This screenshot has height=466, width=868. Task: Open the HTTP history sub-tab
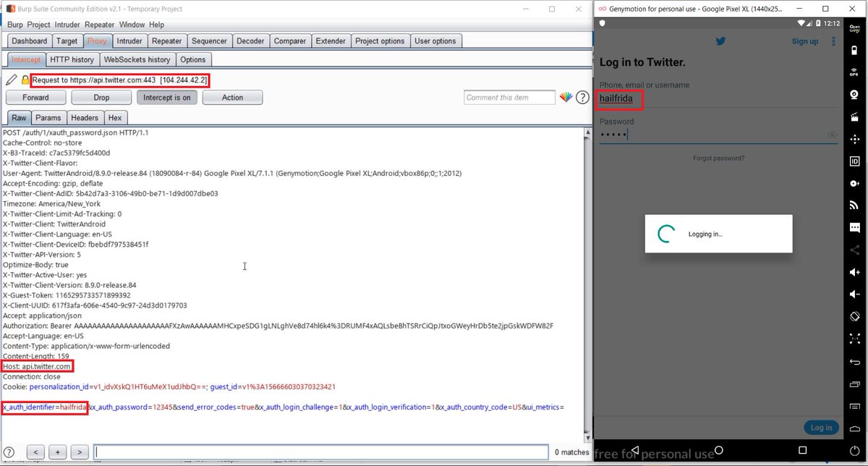[72, 59]
